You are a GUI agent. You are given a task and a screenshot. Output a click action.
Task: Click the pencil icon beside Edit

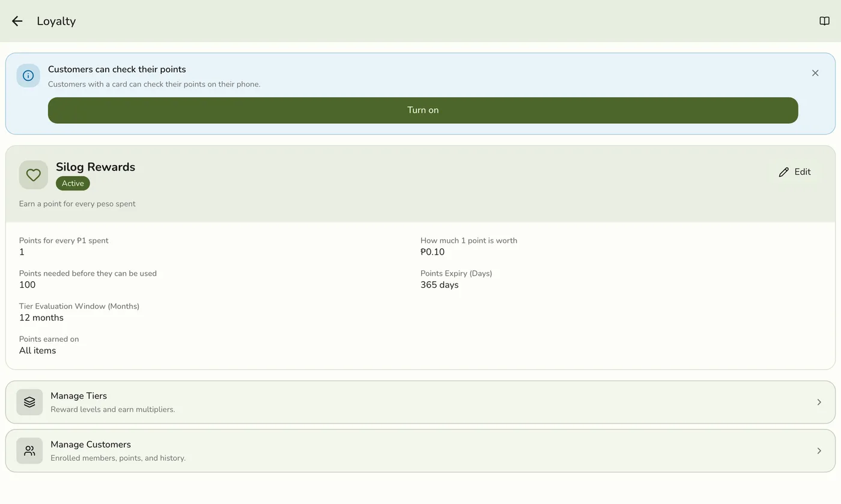click(x=783, y=172)
